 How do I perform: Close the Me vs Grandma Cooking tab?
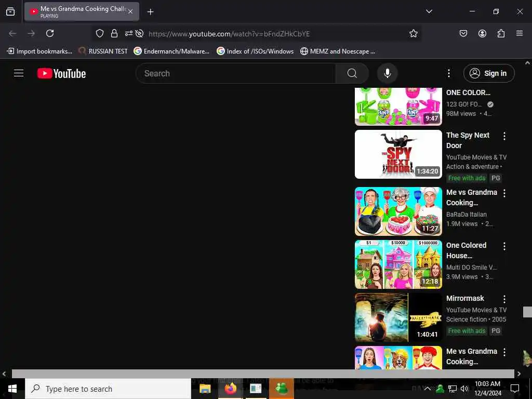coord(130,11)
